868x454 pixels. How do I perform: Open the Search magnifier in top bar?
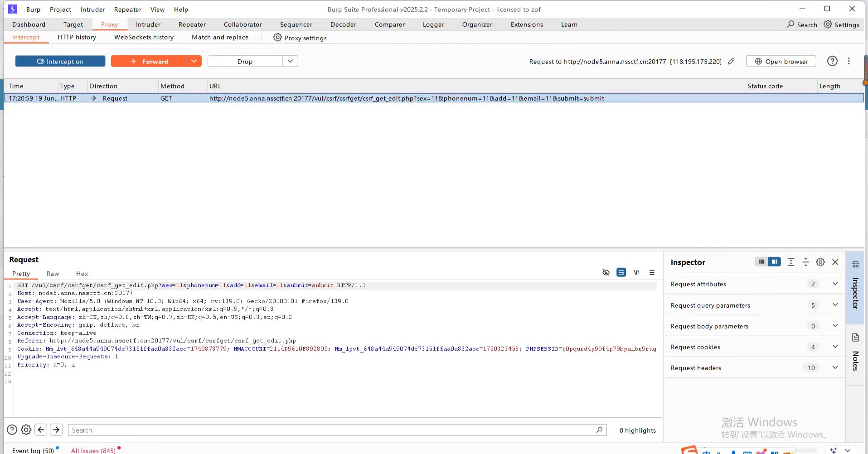[x=790, y=24]
